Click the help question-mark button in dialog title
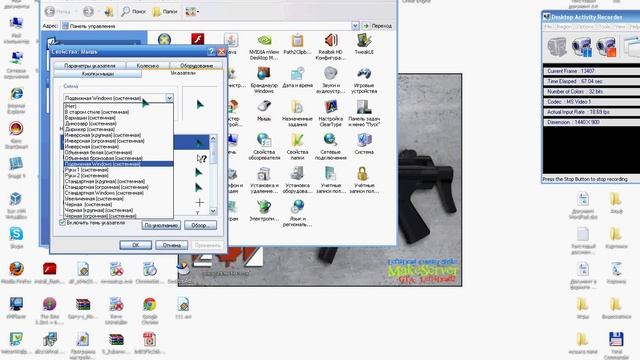Image resolution: width=640 pixels, height=360 pixels. 211,52
